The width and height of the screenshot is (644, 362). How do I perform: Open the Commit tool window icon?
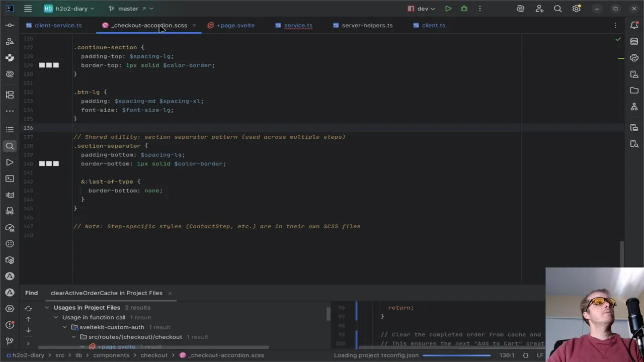pos(10,25)
